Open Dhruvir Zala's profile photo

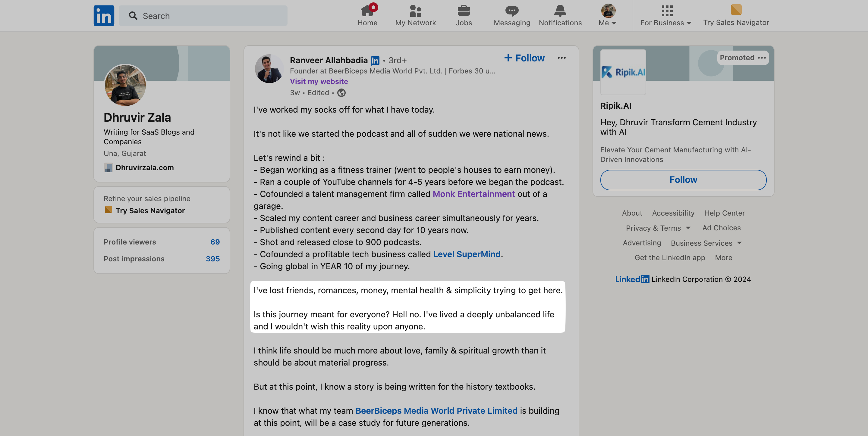pos(125,85)
